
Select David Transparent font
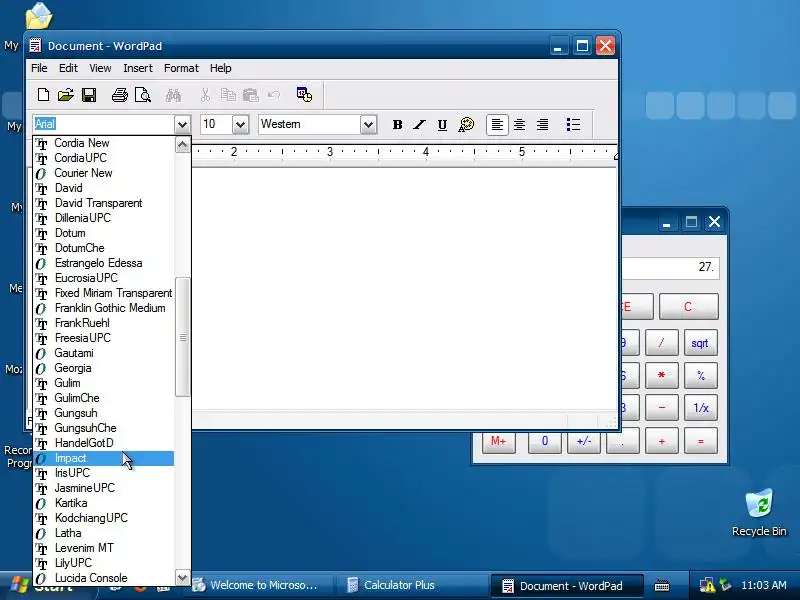pyautogui.click(x=104, y=203)
